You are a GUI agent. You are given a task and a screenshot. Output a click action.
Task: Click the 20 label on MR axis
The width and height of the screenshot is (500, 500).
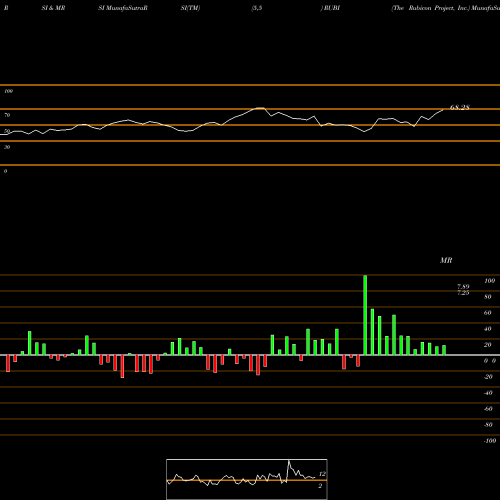[488, 345]
